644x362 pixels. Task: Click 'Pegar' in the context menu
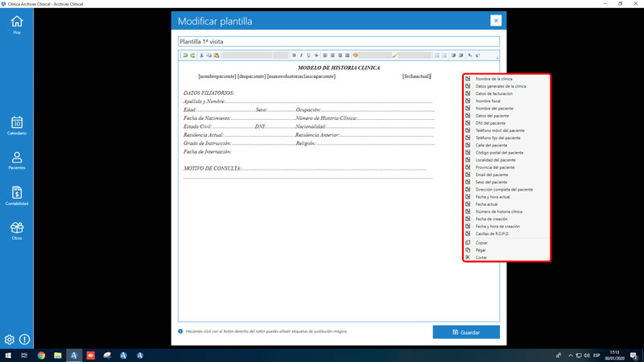(481, 250)
